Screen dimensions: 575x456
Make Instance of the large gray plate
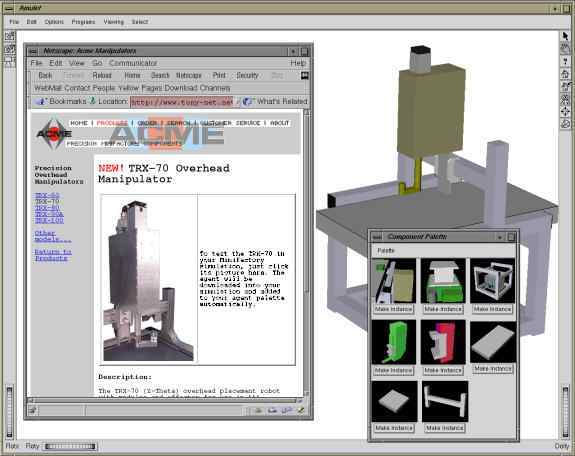[492, 369]
